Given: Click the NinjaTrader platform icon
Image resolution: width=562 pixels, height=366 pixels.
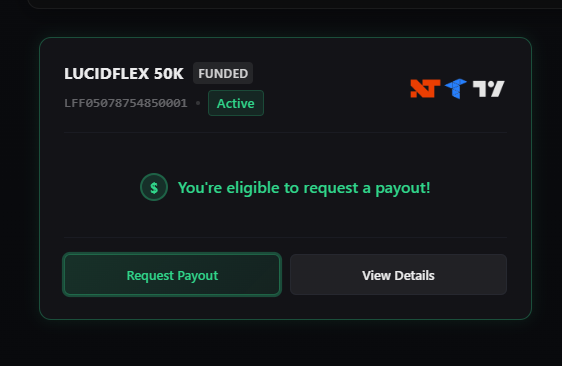Looking at the screenshot, I should (425, 89).
